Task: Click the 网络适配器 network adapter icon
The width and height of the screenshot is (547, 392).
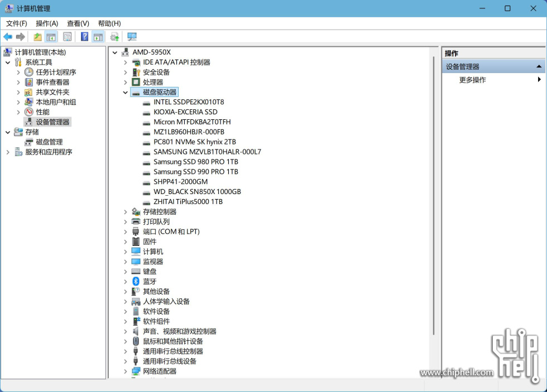Action: 136,371
